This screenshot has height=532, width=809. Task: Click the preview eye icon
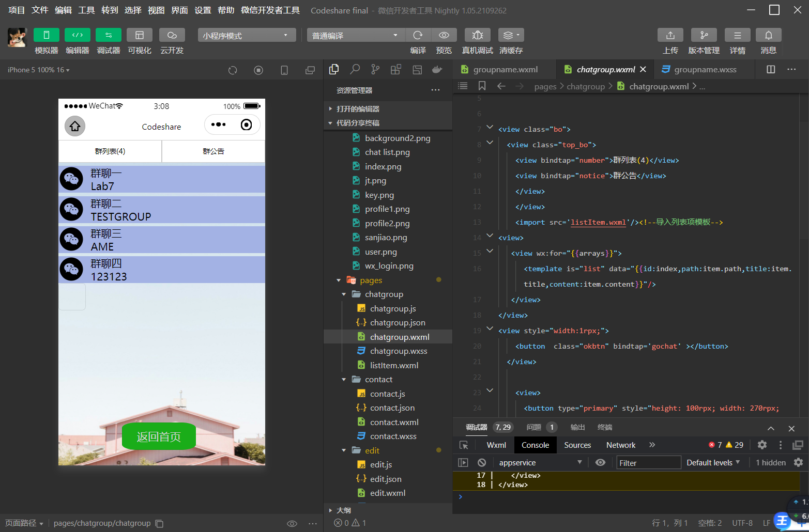(x=444, y=35)
